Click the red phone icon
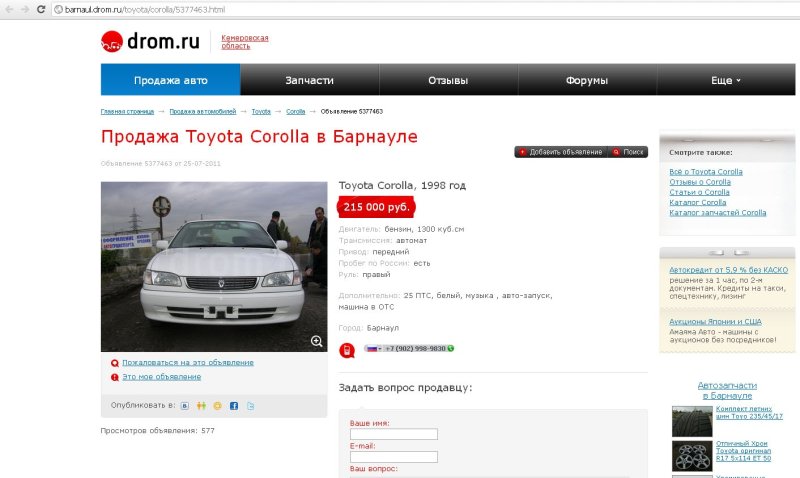 pyautogui.click(x=347, y=350)
